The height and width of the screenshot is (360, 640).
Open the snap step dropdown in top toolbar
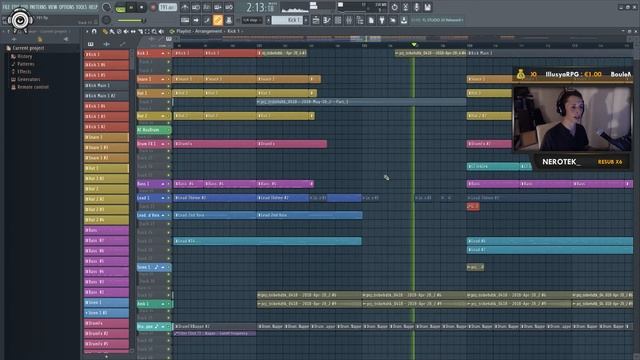251,20
